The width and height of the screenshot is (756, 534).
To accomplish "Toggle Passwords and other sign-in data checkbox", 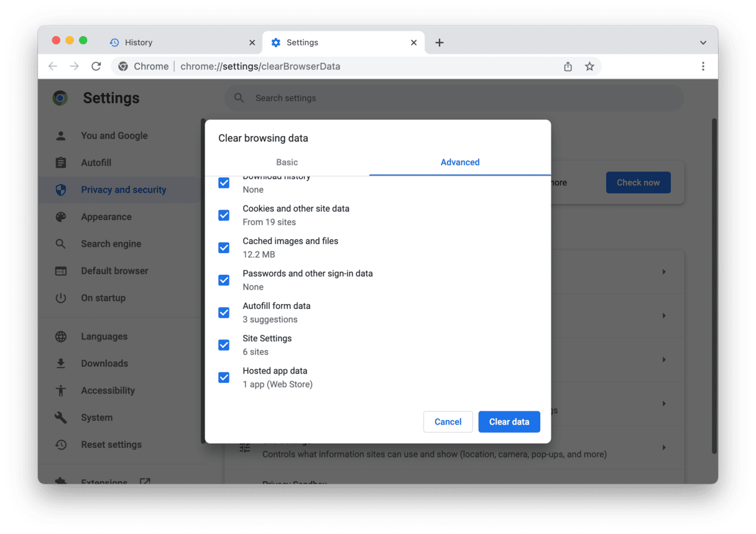I will tap(224, 280).
